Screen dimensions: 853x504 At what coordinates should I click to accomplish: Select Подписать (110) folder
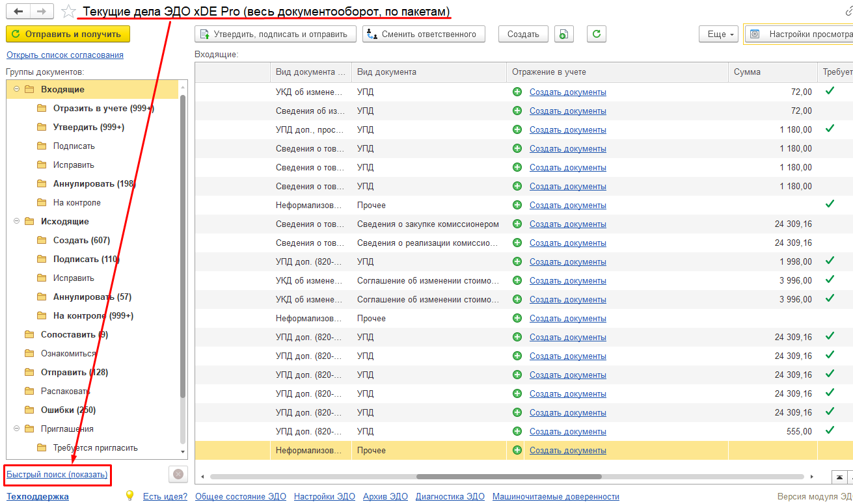tap(87, 259)
